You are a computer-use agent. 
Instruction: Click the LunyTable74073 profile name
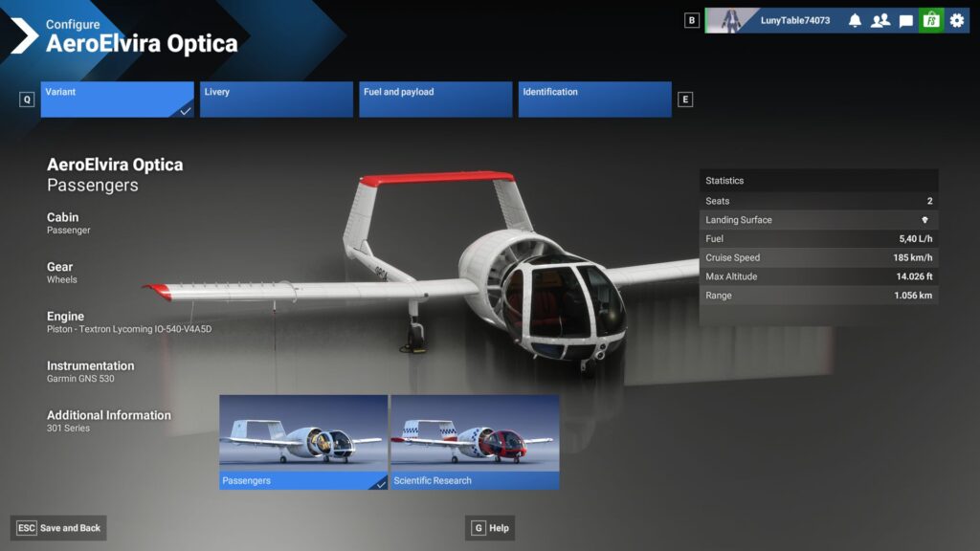(794, 20)
